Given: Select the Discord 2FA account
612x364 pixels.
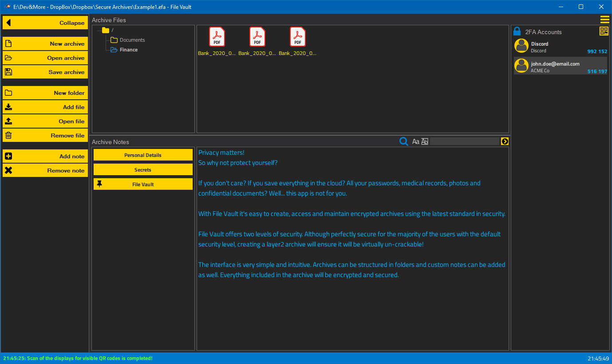Looking at the screenshot, I should pos(561,46).
